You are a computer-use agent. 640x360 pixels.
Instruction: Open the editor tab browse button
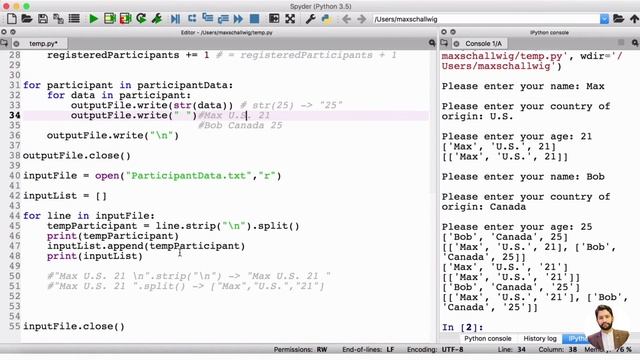[4, 43]
